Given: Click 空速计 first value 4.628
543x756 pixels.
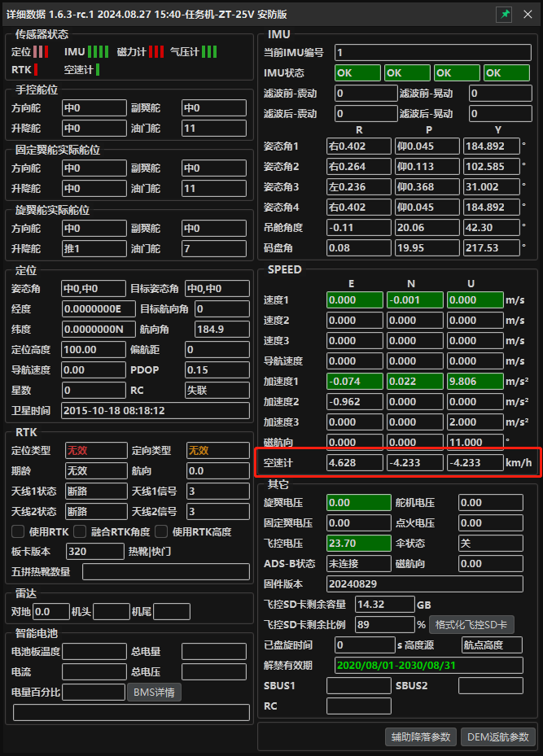Looking at the screenshot, I should coord(354,463).
